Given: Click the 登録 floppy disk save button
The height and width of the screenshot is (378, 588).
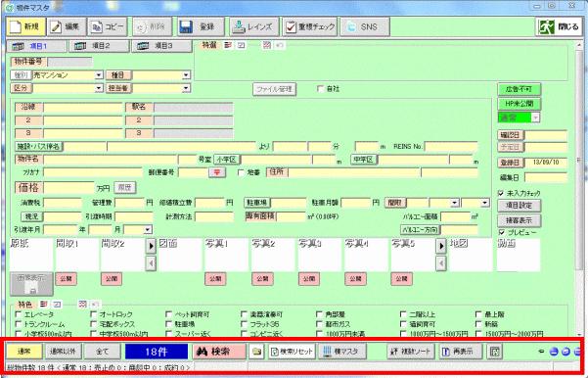Looking at the screenshot, I should (201, 26).
